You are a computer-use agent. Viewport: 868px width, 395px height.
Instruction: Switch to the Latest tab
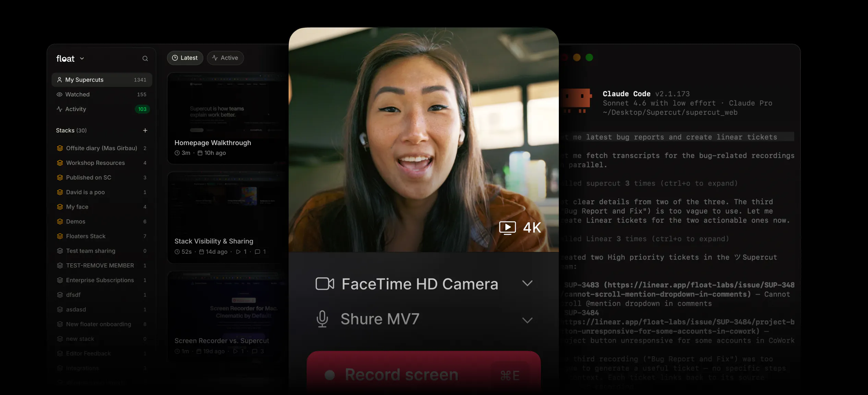click(185, 58)
